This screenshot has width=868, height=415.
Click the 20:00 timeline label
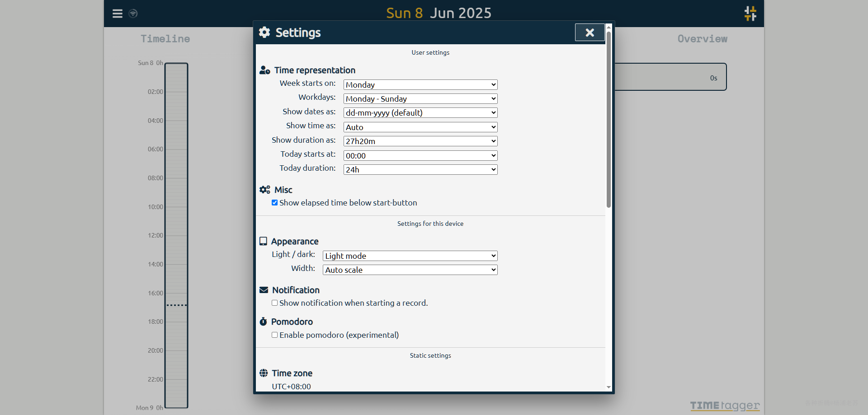[x=156, y=351]
